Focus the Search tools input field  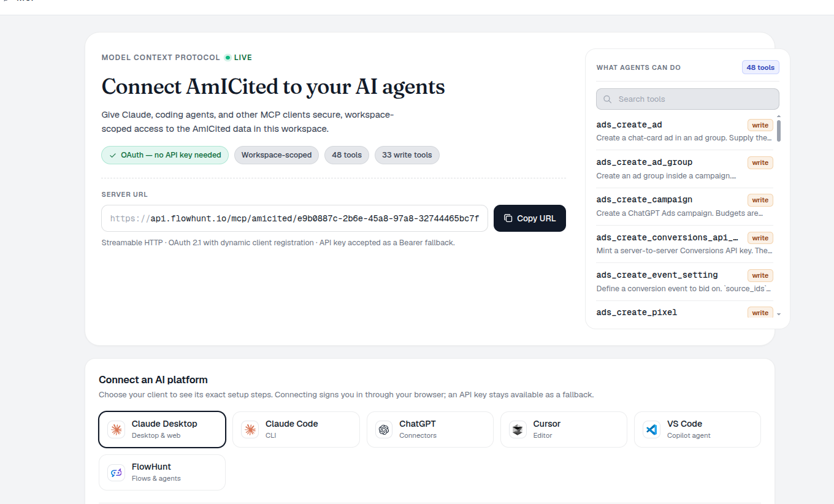(x=687, y=99)
